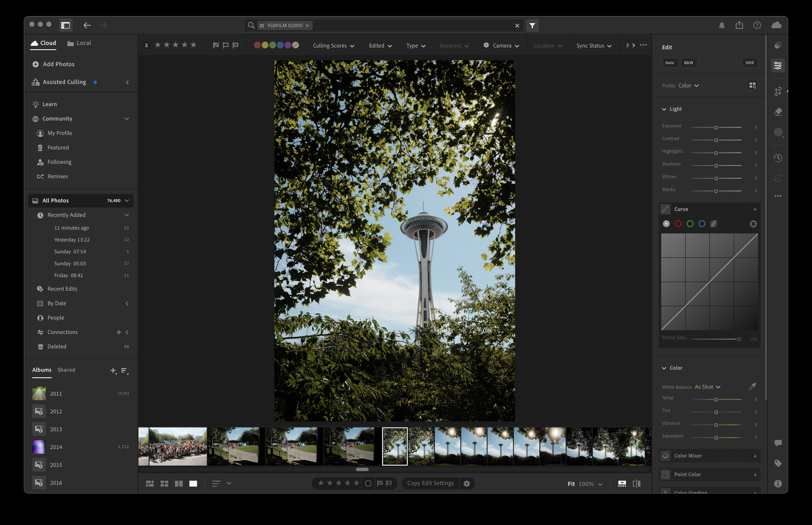
Task: Filter by the purple color label
Action: click(x=288, y=45)
